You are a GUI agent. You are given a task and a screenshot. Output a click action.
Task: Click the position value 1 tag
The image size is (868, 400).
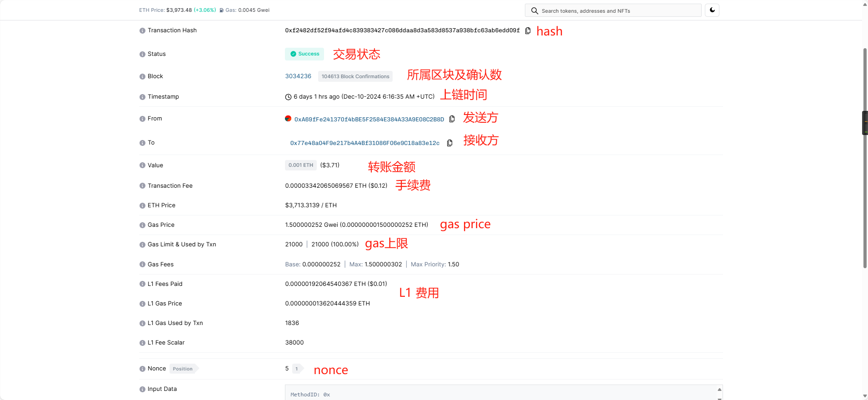click(297, 369)
